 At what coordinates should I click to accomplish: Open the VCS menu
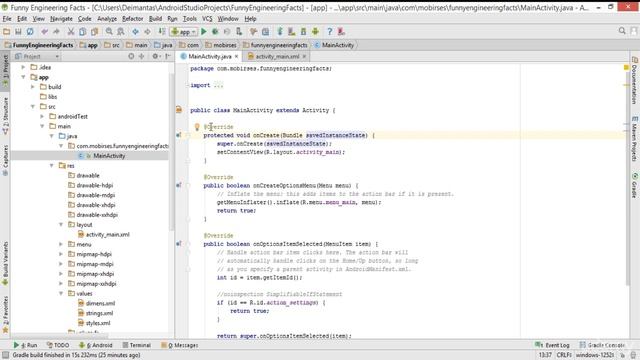click(x=207, y=19)
